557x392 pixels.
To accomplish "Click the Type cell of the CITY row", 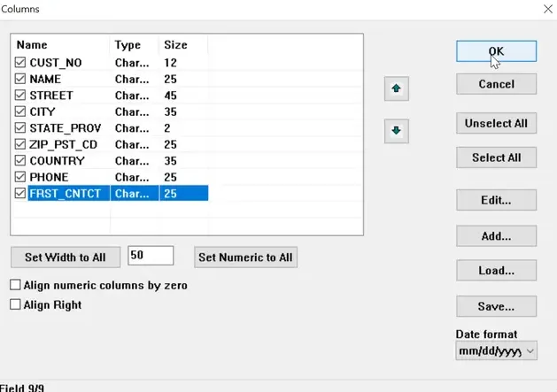I will click(x=132, y=111).
